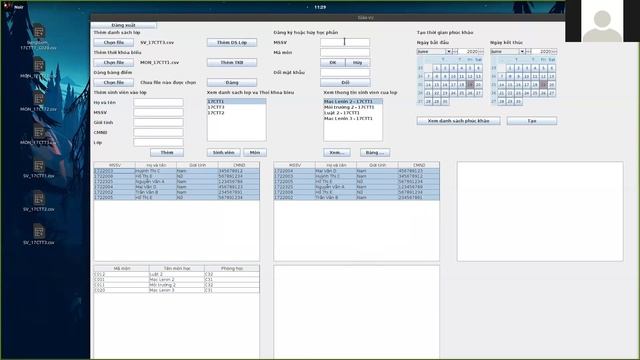The height and width of the screenshot is (360, 640).
Task: Select class 17CTT3 in the class list
Action: [x=236, y=107]
